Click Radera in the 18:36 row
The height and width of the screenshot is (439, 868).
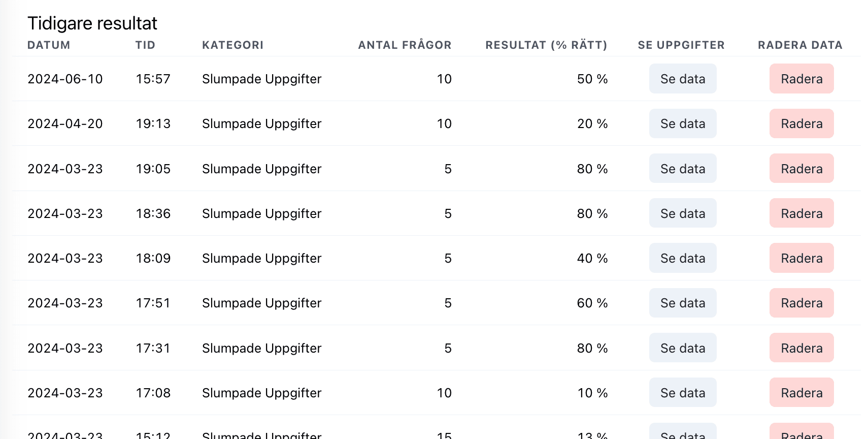[x=801, y=213]
